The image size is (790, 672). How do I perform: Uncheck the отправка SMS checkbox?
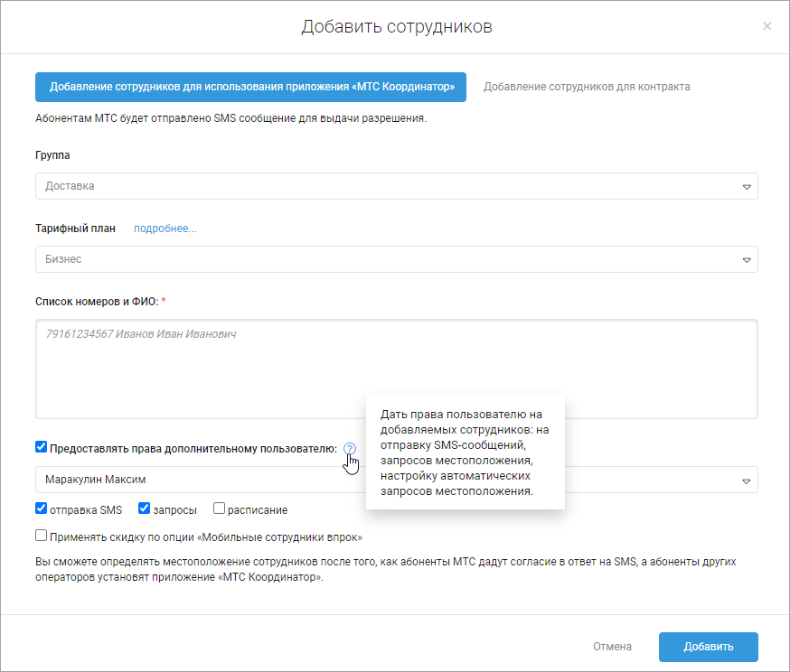pyautogui.click(x=41, y=509)
